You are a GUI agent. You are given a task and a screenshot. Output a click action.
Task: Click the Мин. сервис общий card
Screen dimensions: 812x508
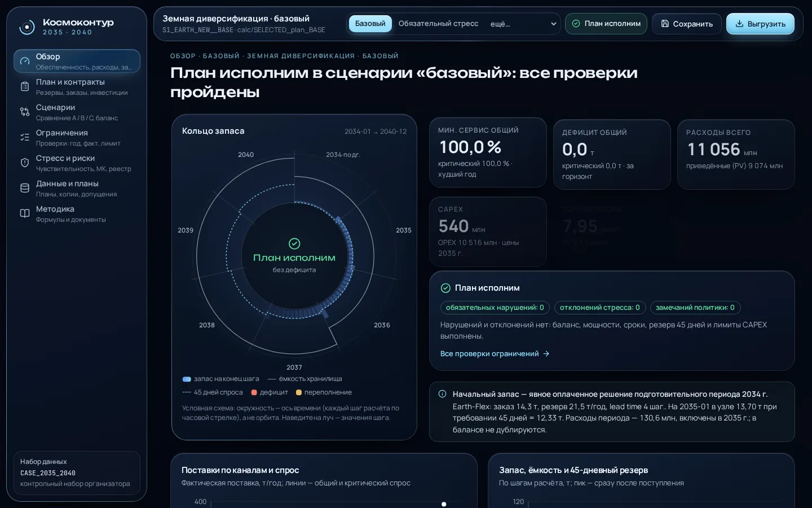[x=488, y=152]
